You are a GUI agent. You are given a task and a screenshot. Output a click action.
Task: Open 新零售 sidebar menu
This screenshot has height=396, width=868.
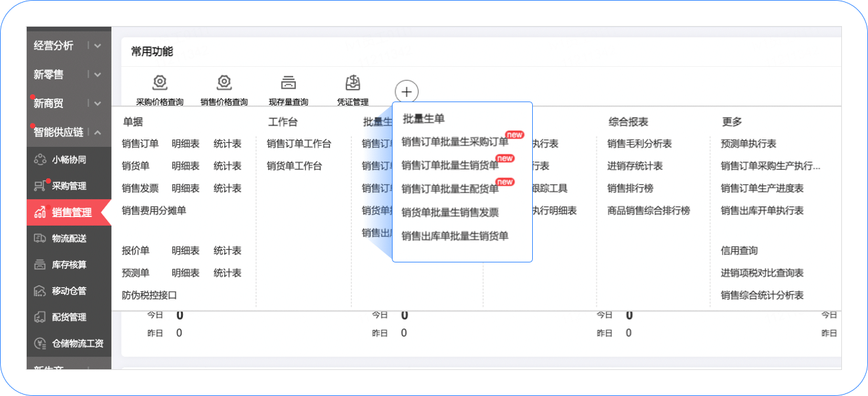tap(48, 75)
